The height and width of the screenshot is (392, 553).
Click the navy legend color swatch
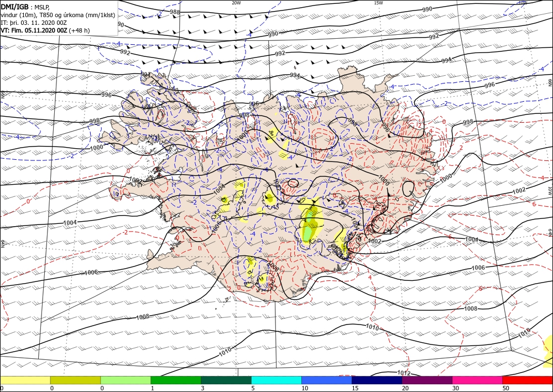[377, 380]
